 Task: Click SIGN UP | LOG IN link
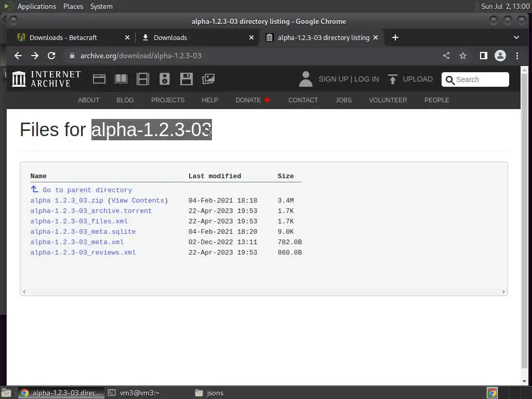coord(349,79)
